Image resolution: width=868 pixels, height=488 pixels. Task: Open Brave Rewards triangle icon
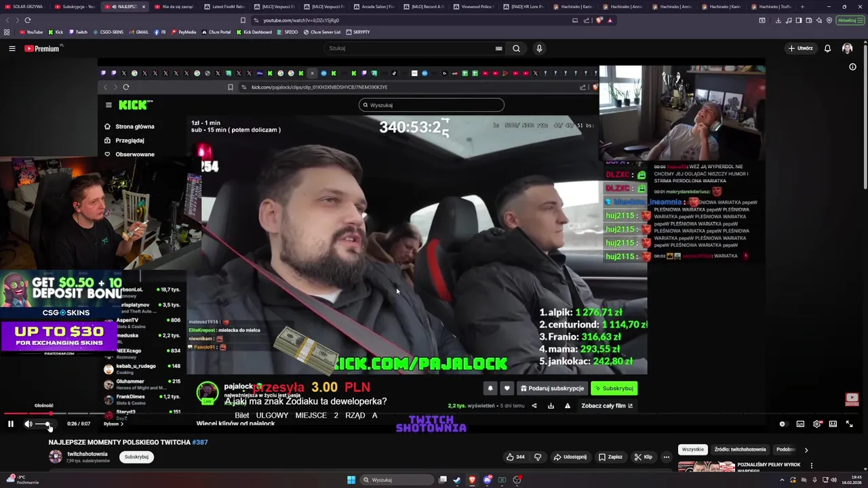point(610,20)
